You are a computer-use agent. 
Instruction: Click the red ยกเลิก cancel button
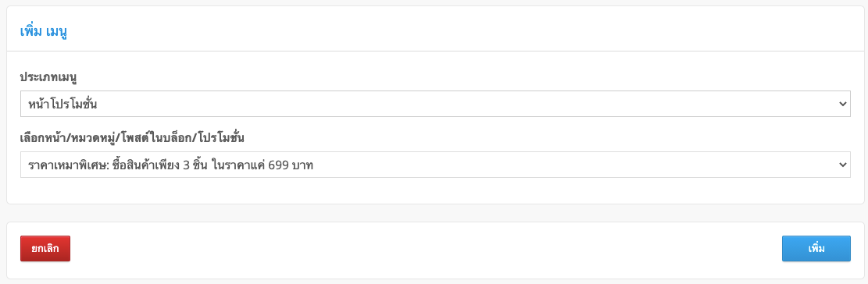point(45,249)
